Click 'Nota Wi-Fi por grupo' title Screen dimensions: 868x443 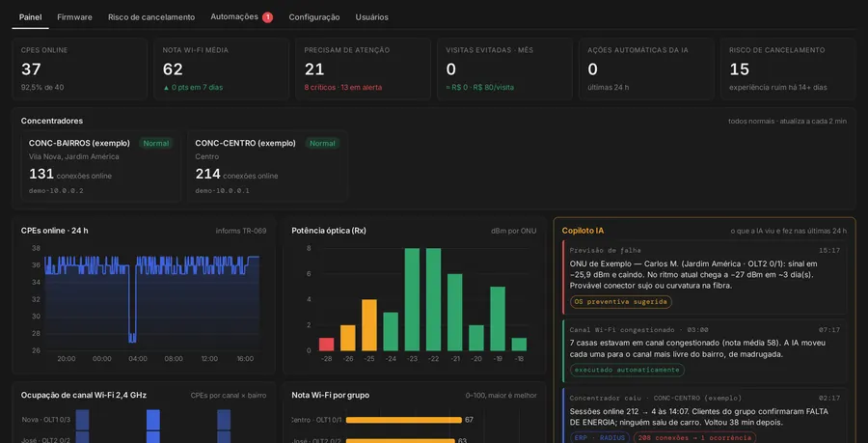tap(331, 395)
